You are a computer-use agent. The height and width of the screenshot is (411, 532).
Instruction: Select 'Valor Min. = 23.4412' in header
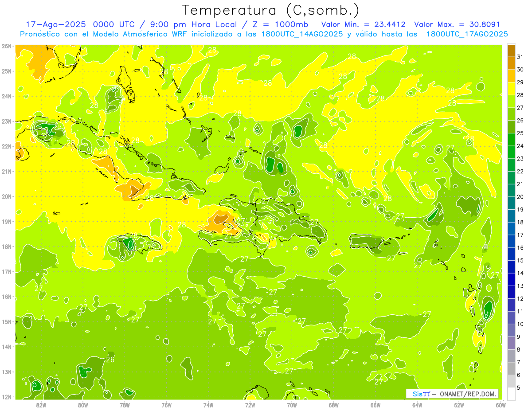pos(363,24)
